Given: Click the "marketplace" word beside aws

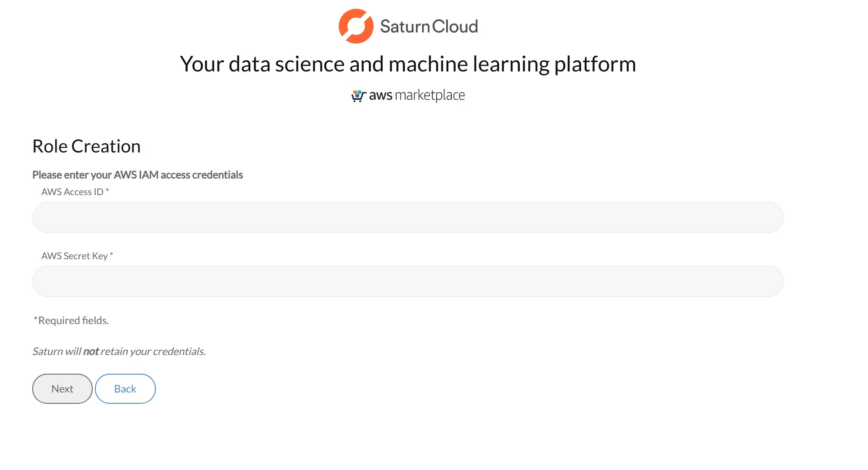Looking at the screenshot, I should pos(430,95).
